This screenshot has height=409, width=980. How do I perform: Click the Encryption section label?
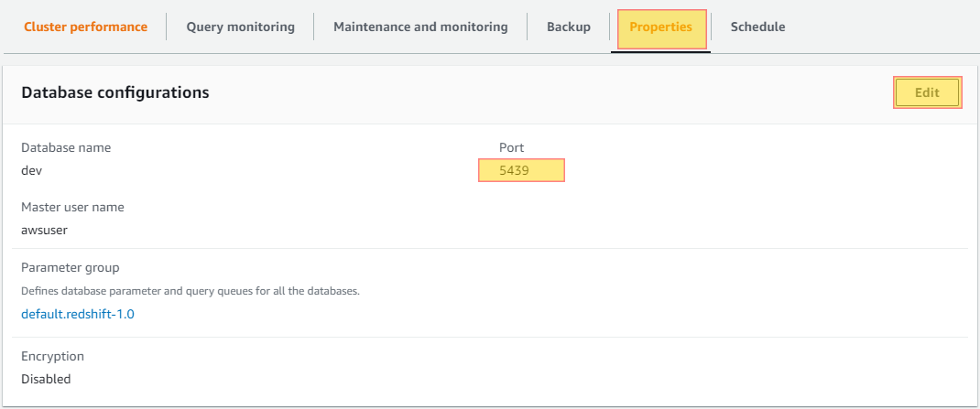(x=52, y=357)
